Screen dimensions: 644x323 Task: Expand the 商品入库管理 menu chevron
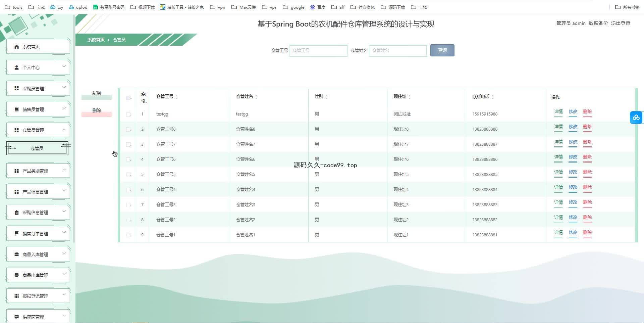pos(64,253)
